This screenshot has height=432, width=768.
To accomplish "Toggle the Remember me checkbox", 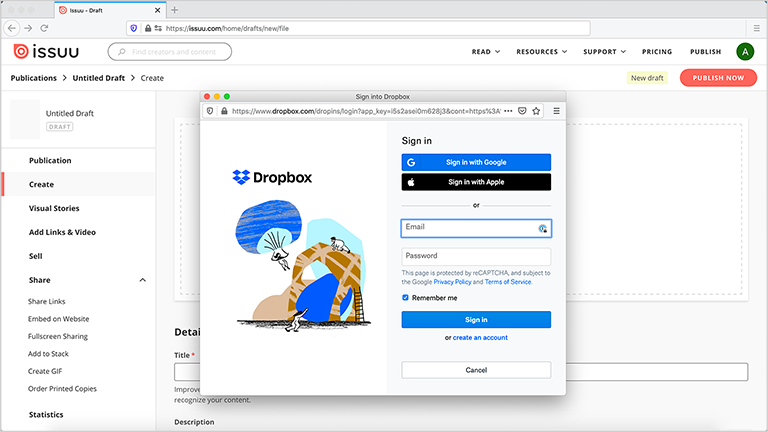I will pyautogui.click(x=406, y=298).
